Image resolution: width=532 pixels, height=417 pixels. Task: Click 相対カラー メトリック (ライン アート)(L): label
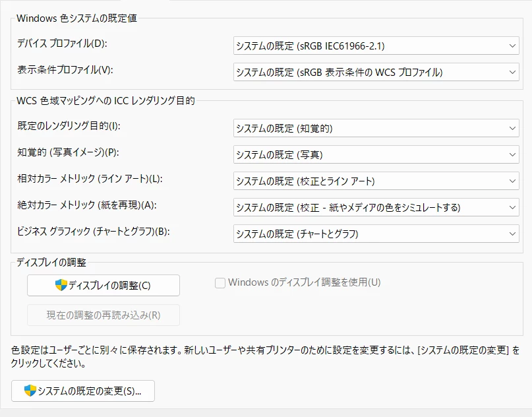pos(90,179)
